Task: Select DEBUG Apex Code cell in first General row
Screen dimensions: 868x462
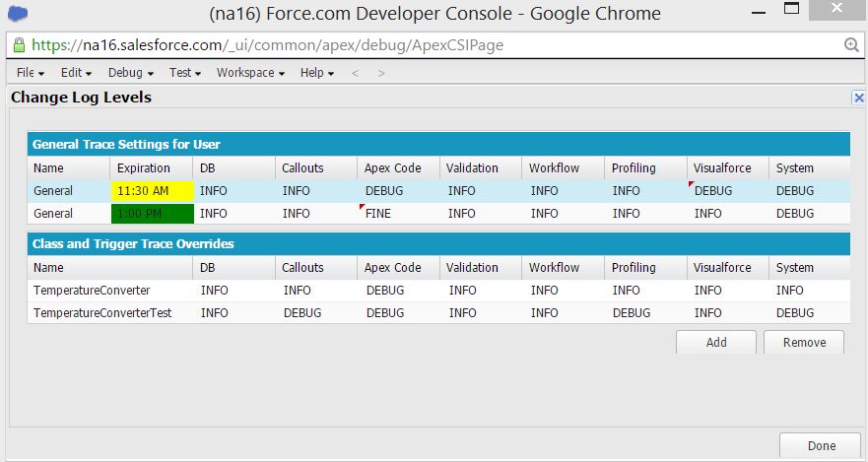Action: 399,191
